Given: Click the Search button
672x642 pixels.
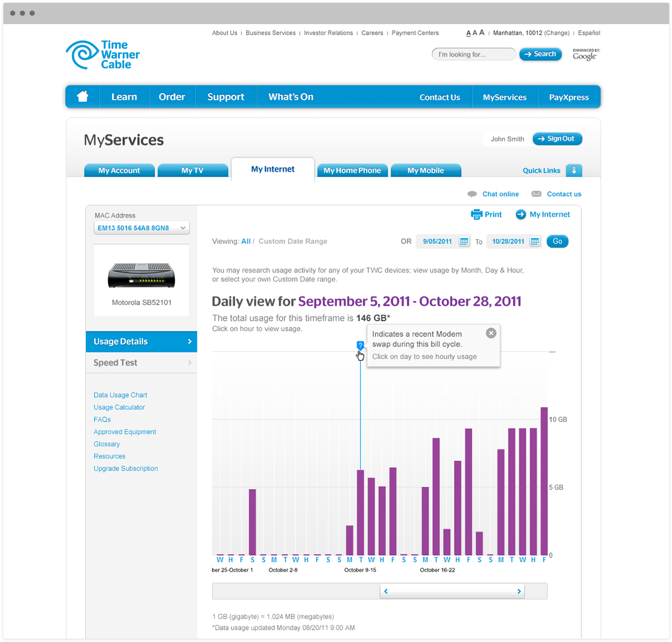Looking at the screenshot, I should (x=540, y=54).
